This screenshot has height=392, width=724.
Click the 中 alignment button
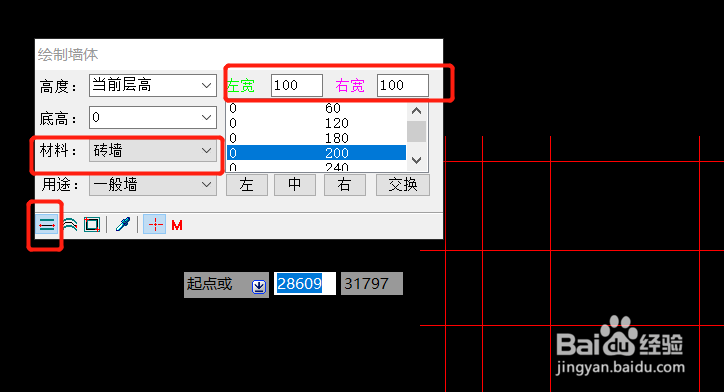295,185
